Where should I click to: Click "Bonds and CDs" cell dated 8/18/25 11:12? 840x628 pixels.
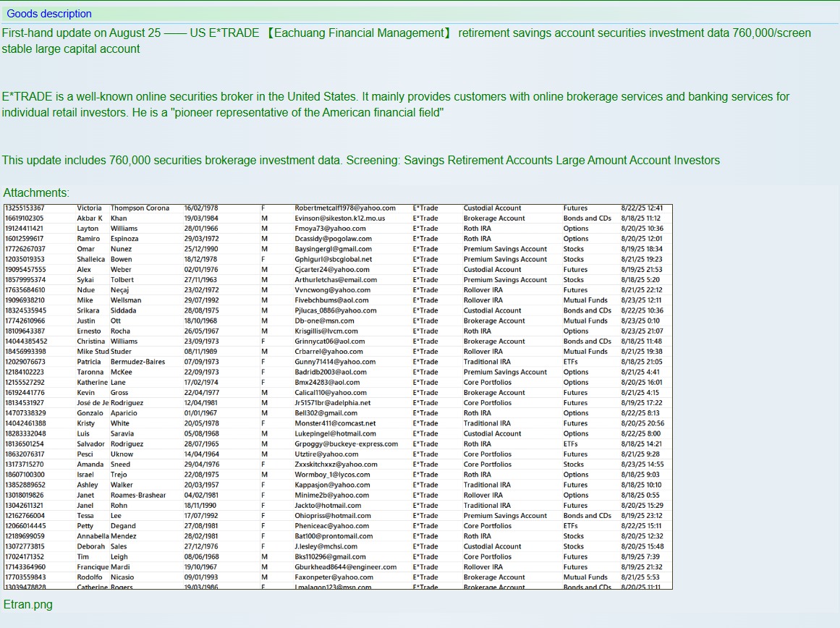[x=587, y=218]
